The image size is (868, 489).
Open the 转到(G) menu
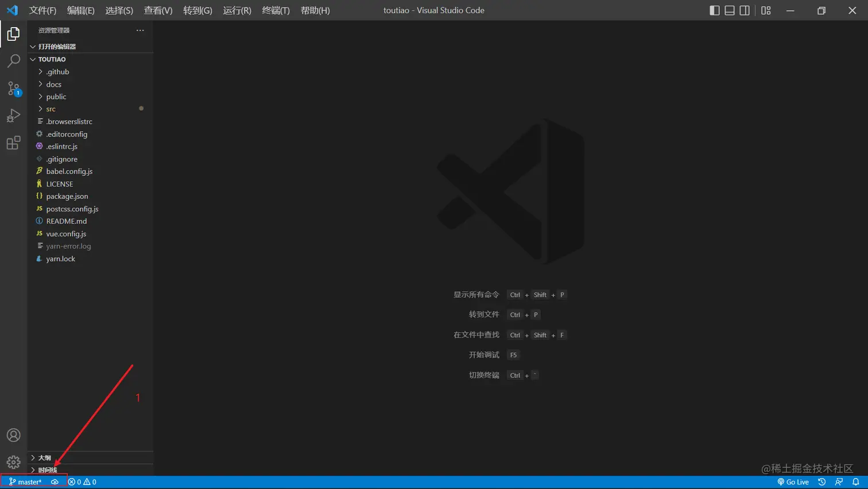pos(197,10)
